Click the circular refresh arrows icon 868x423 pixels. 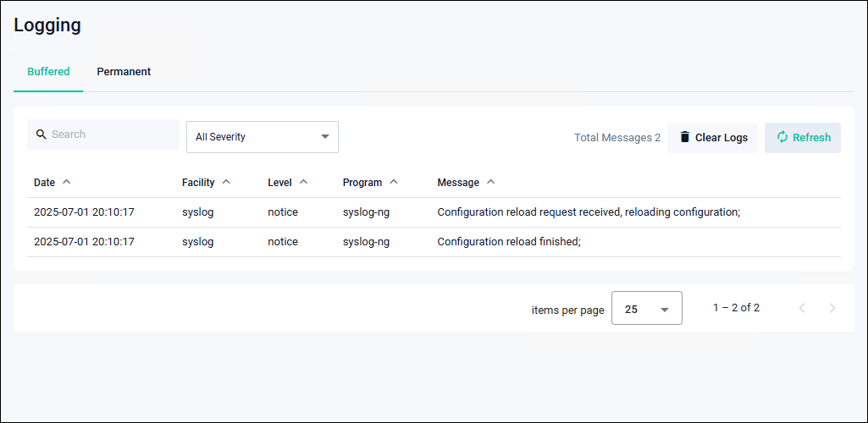coord(782,137)
